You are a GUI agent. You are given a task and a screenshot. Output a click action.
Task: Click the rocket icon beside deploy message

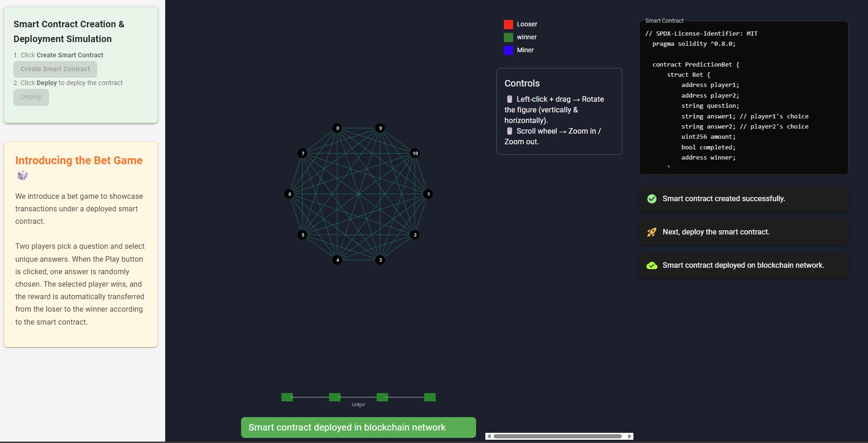[651, 232]
